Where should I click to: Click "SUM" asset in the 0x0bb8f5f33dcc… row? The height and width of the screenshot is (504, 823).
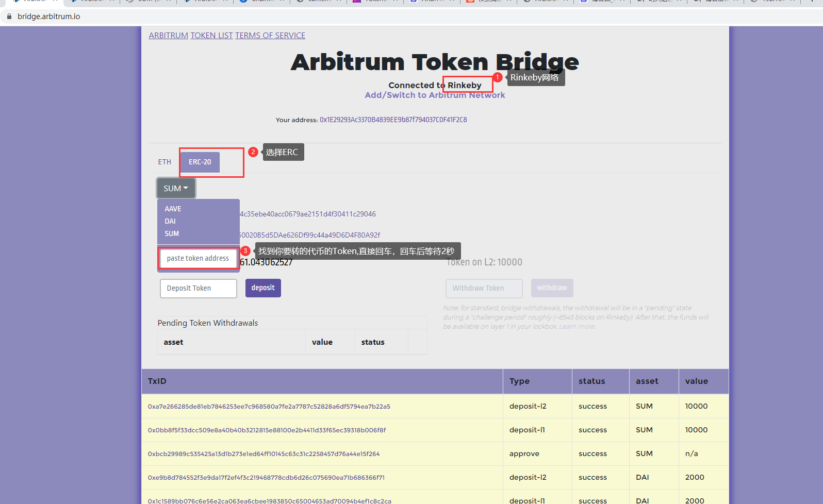click(x=645, y=430)
